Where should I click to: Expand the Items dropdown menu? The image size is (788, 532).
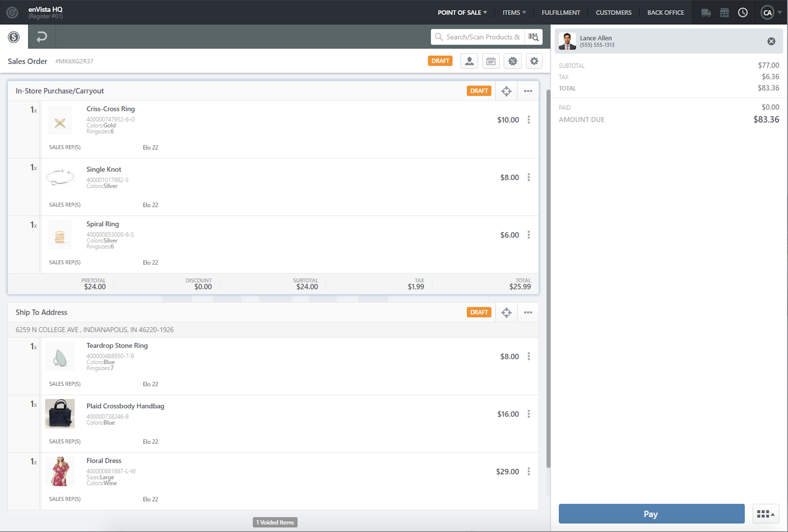coord(514,12)
